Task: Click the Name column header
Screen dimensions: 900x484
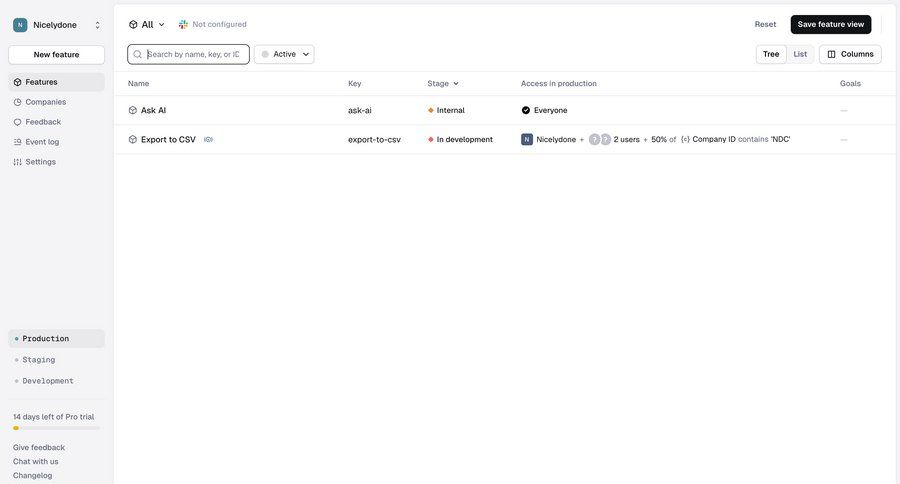Action: coord(138,84)
